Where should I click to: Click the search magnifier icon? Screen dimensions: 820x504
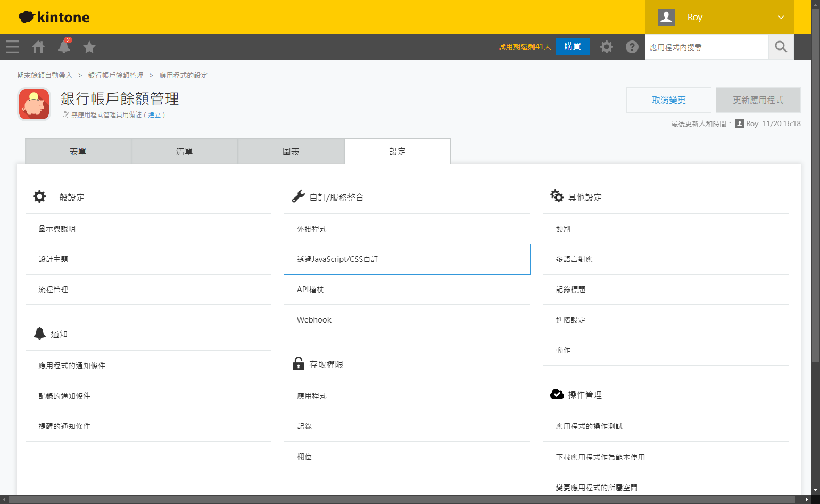[781, 47]
